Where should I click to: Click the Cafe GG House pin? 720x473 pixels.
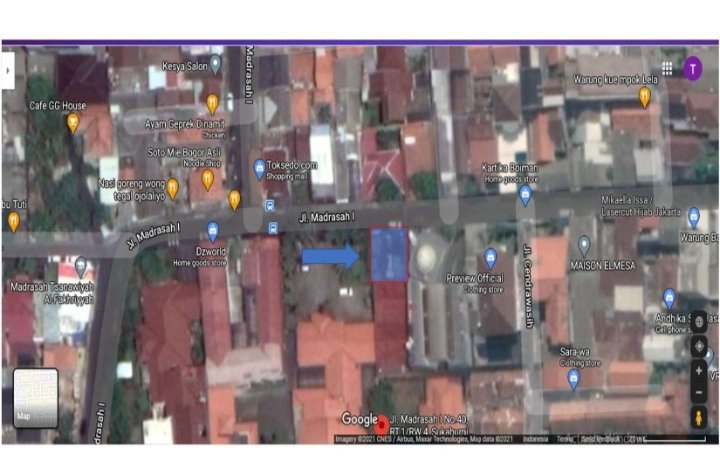click(x=73, y=123)
